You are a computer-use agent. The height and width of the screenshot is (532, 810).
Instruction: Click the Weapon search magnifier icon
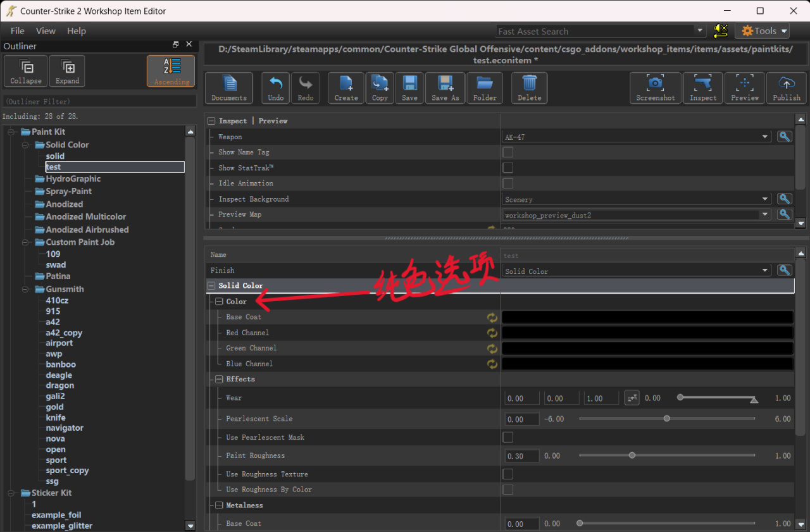(x=785, y=137)
